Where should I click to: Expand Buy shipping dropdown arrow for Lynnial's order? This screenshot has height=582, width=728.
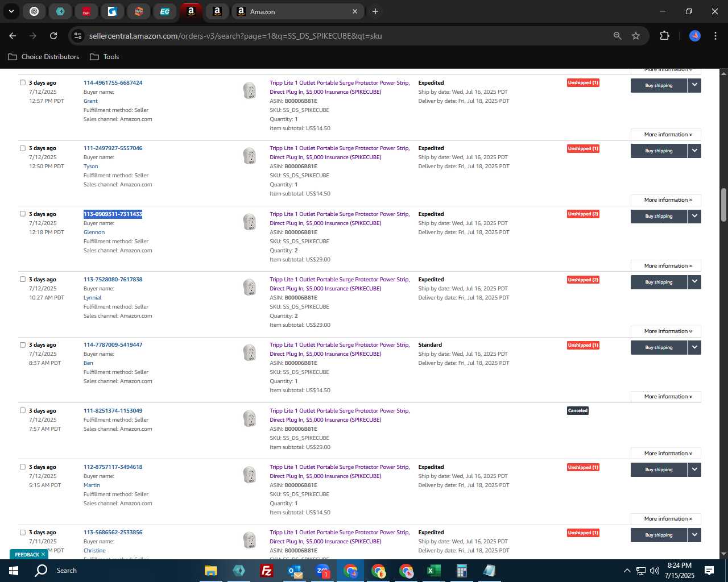point(694,282)
